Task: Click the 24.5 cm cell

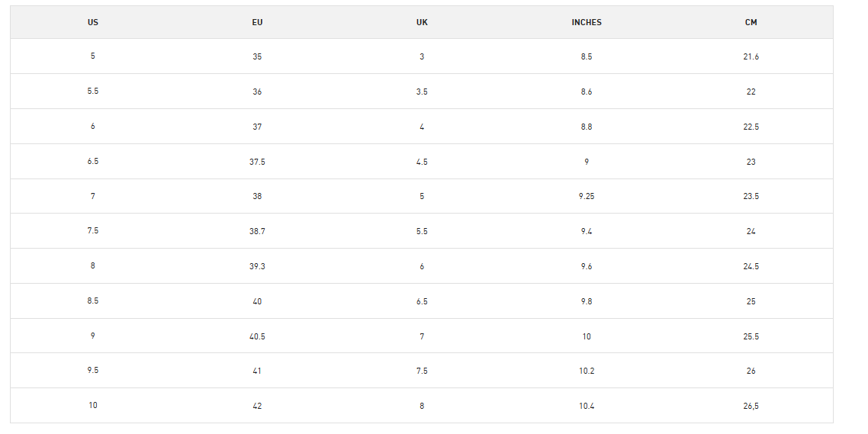Action: pyautogui.click(x=751, y=266)
